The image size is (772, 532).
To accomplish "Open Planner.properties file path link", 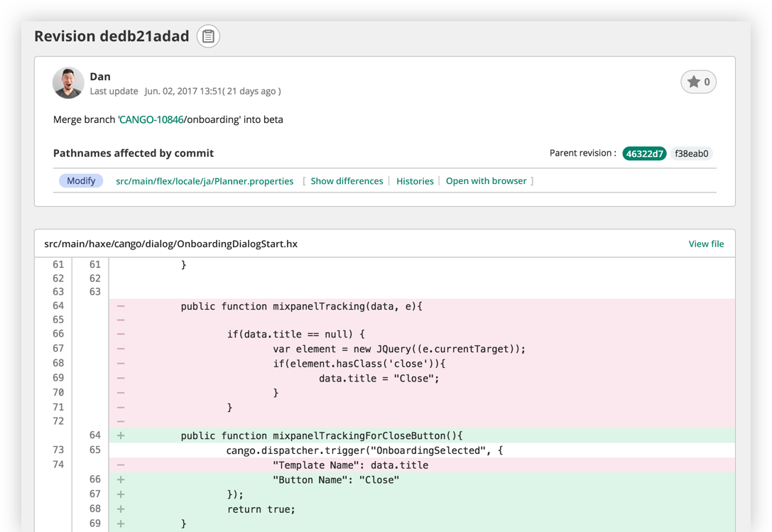I will 205,181.
